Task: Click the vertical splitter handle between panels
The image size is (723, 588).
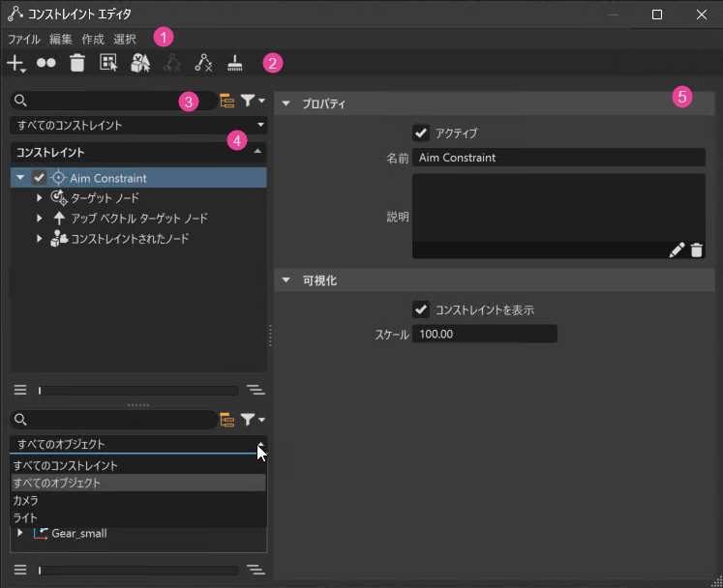Action: 270,336
